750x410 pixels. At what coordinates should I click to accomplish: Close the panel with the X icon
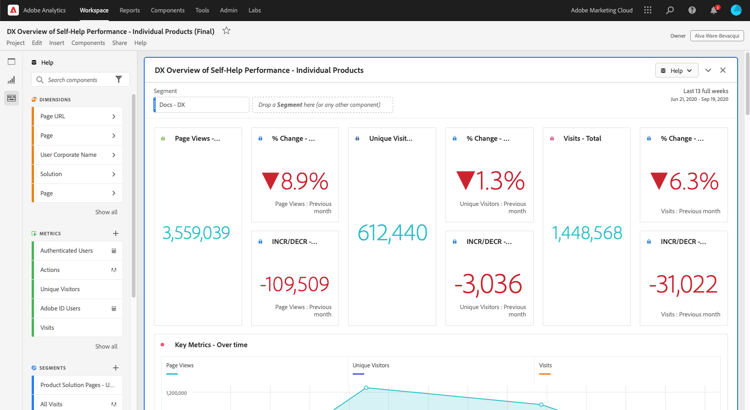[x=723, y=70]
